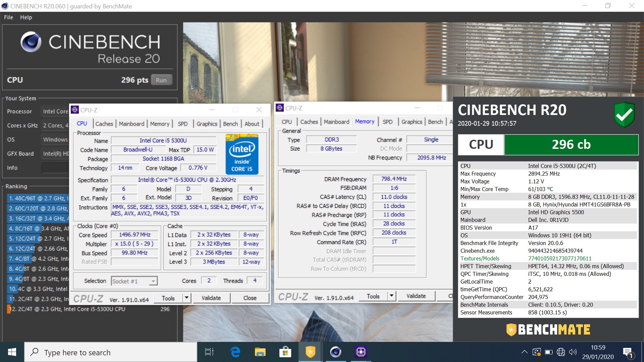Click the network globe tray icon
Screen dimensions: 644x362
click(561, 352)
